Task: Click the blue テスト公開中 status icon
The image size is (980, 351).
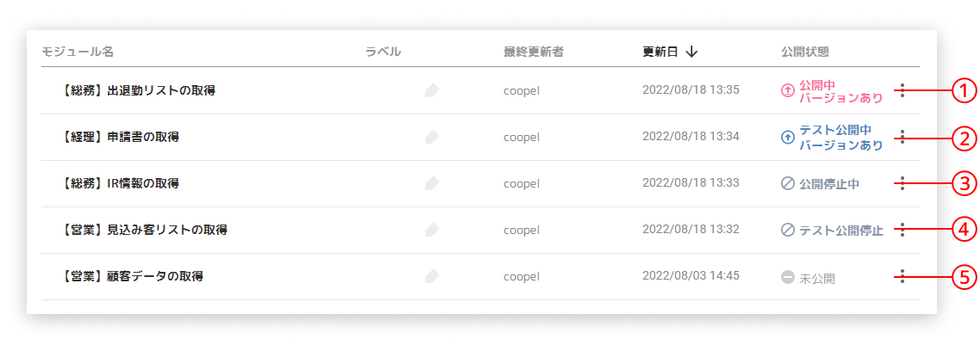Action: point(787,137)
